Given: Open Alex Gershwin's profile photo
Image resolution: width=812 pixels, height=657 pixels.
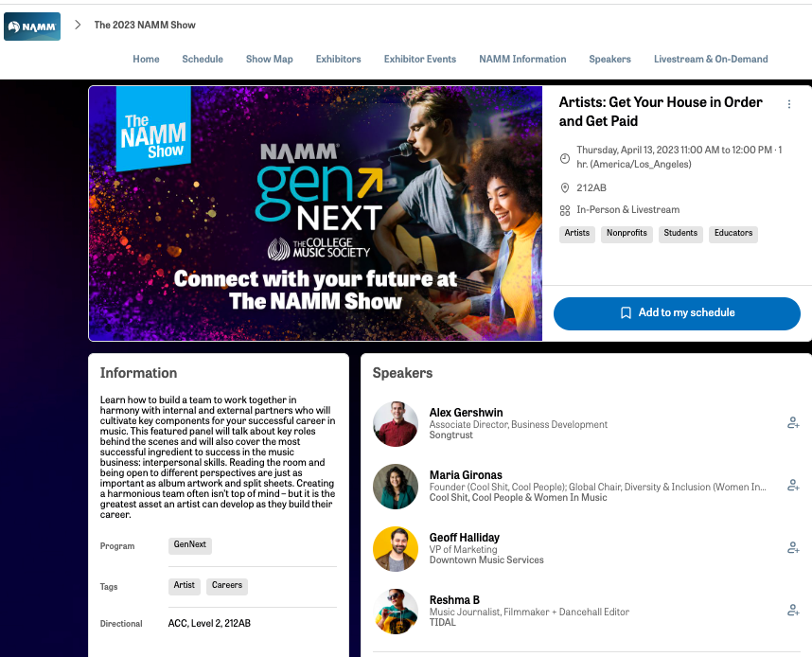Looking at the screenshot, I should (396, 424).
